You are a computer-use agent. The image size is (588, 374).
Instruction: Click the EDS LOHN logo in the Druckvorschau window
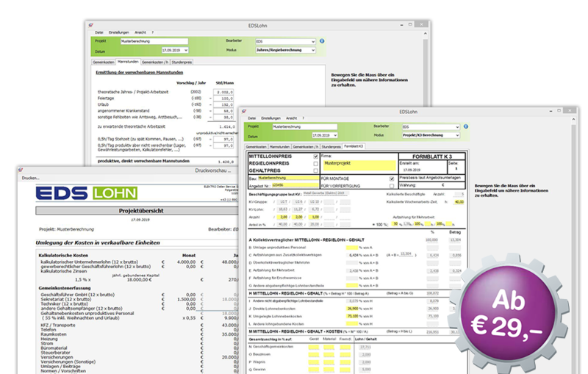point(87,193)
